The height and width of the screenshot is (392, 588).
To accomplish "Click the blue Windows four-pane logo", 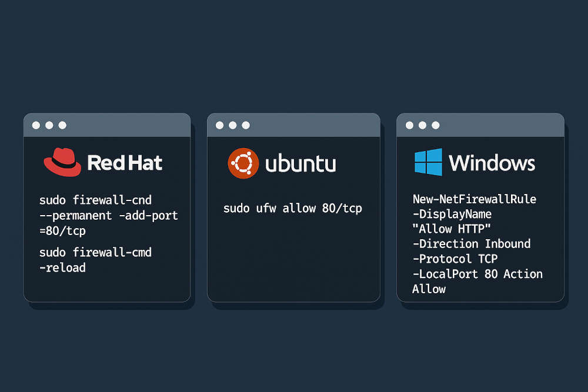I will click(428, 162).
